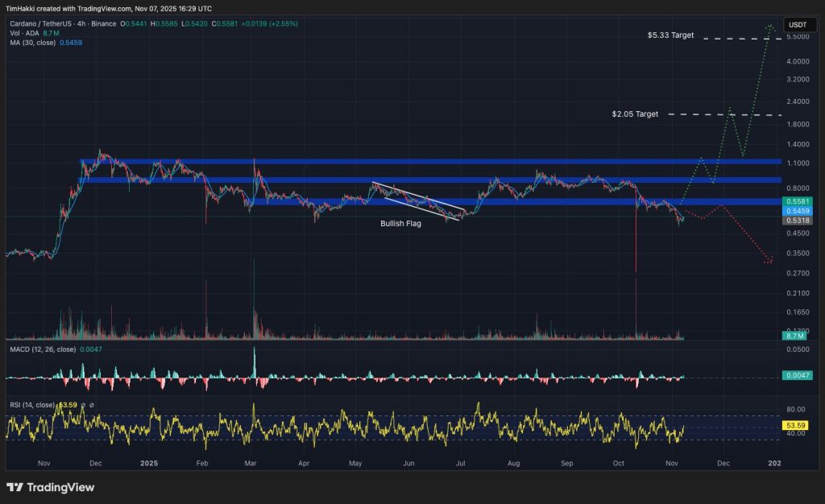Click the TradingView wordmark text

coord(60,487)
